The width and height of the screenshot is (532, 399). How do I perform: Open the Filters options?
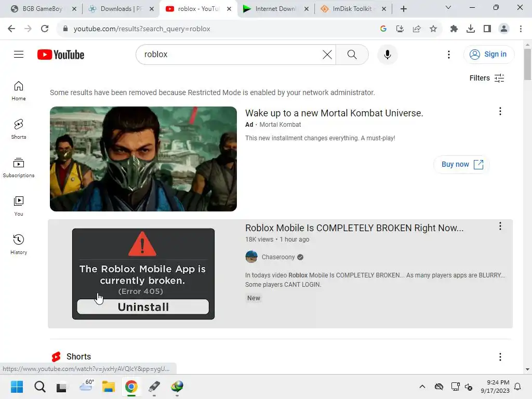tap(486, 78)
